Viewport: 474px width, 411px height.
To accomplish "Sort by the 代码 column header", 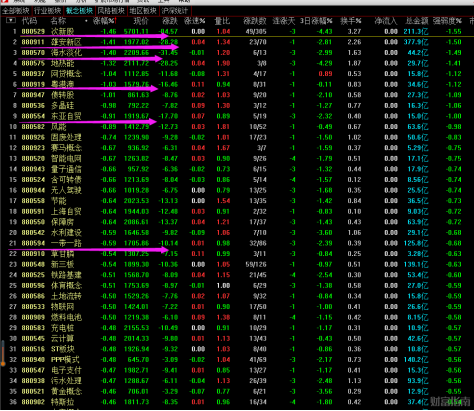I will 29,21.
